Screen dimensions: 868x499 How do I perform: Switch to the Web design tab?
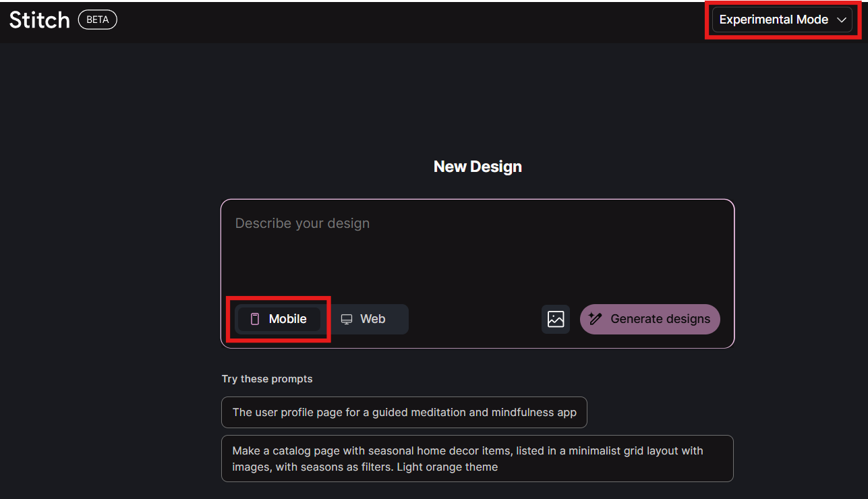click(x=364, y=319)
